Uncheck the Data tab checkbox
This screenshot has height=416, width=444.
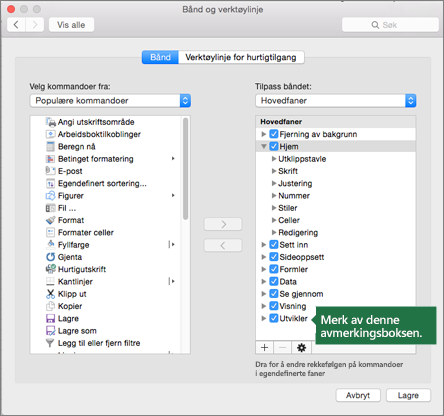(274, 282)
